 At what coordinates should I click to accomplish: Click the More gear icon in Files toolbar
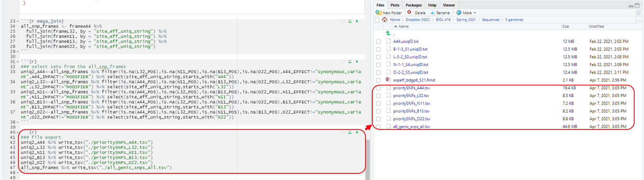tap(459, 13)
